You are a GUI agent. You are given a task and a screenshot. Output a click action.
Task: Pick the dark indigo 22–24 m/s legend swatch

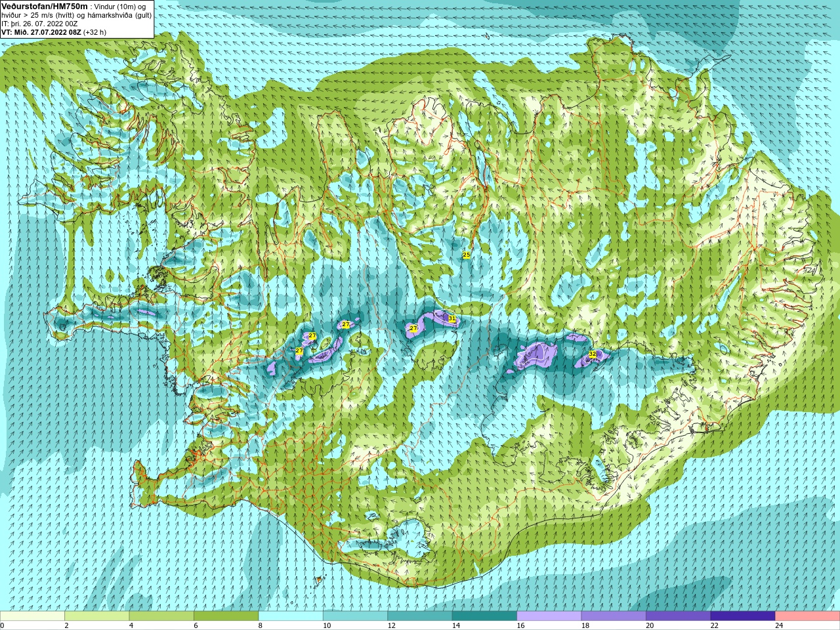pos(743,616)
